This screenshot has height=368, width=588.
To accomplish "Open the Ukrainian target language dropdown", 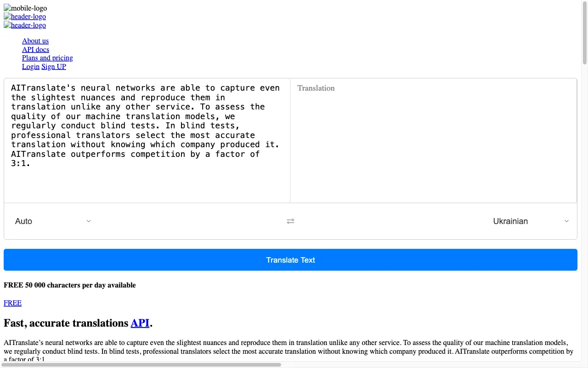I will 531,221.
